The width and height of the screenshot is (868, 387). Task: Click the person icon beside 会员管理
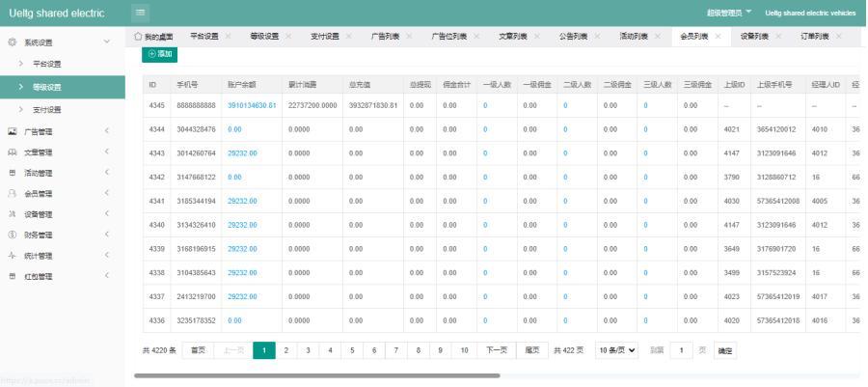[x=13, y=193]
